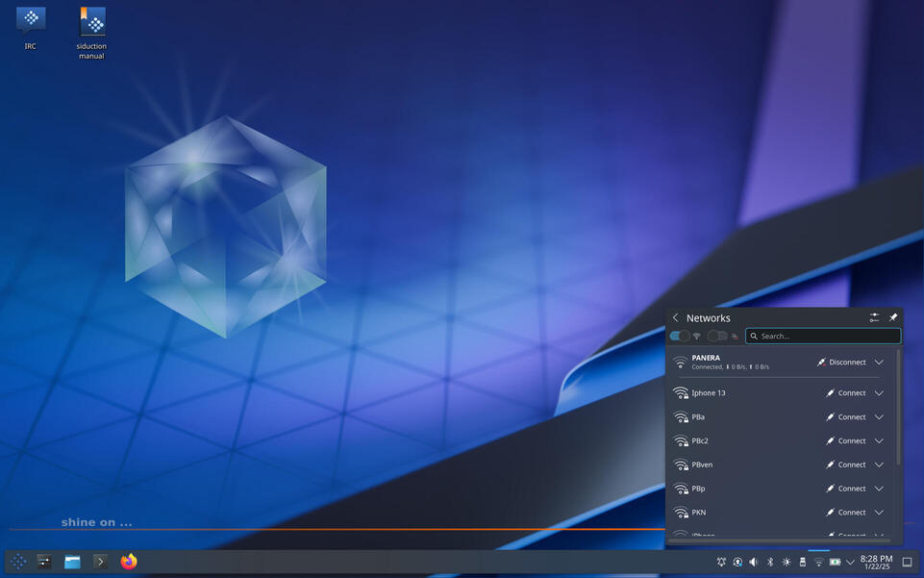This screenshot has height=578, width=924.
Task: Open Bluetooth settings in system tray
Action: click(769, 562)
